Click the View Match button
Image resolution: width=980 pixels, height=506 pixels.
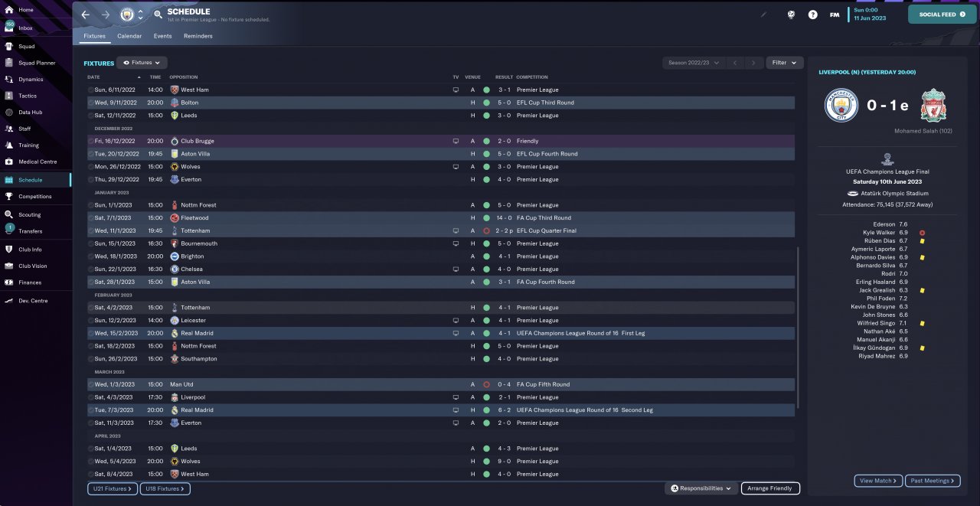878,481
